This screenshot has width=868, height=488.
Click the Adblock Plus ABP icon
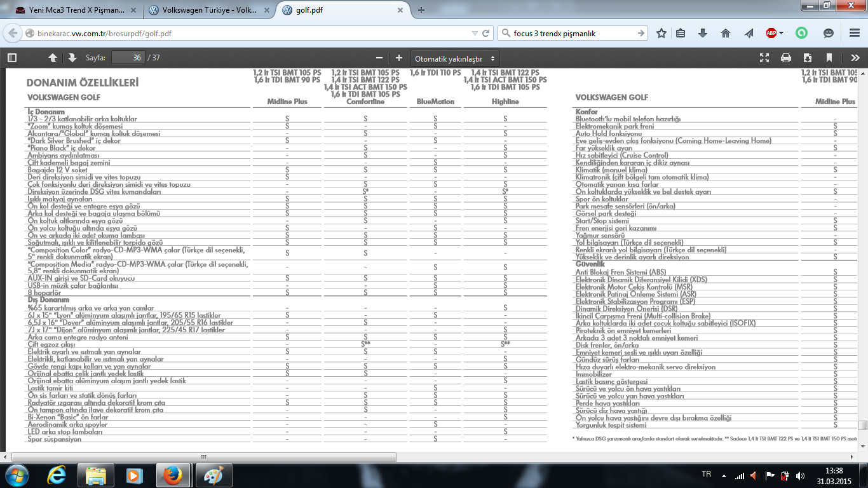point(771,33)
